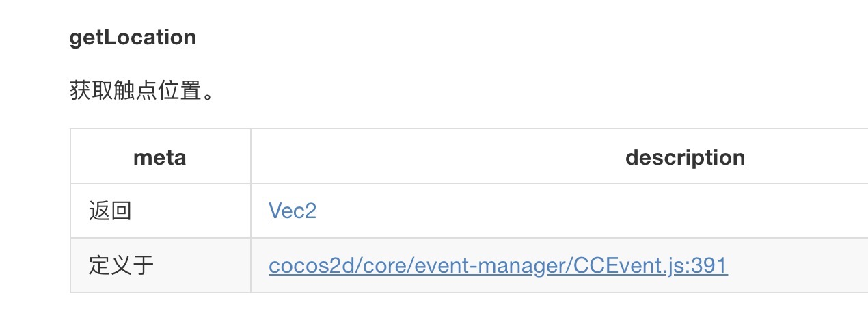This screenshot has height=309, width=868.
Task: Click the cocos2d segment of source path
Action: coord(308,265)
